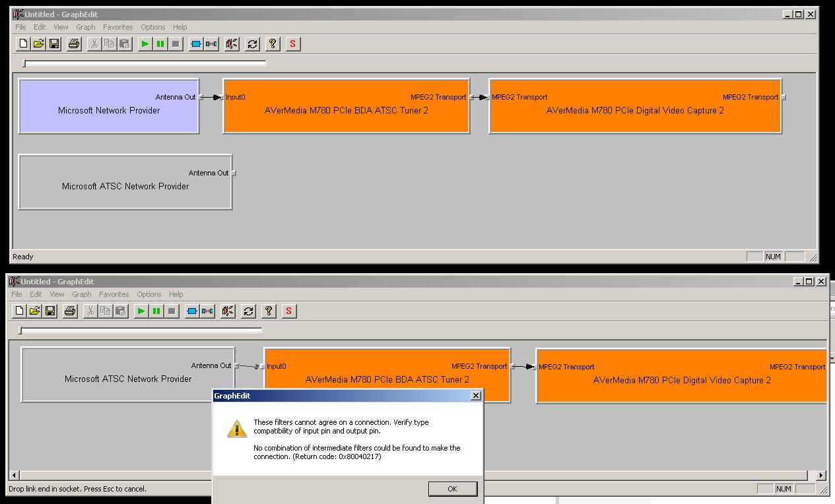Click seek slider thumb in lower GraphEdit window
This screenshot has height=504, width=835.
[x=20, y=330]
